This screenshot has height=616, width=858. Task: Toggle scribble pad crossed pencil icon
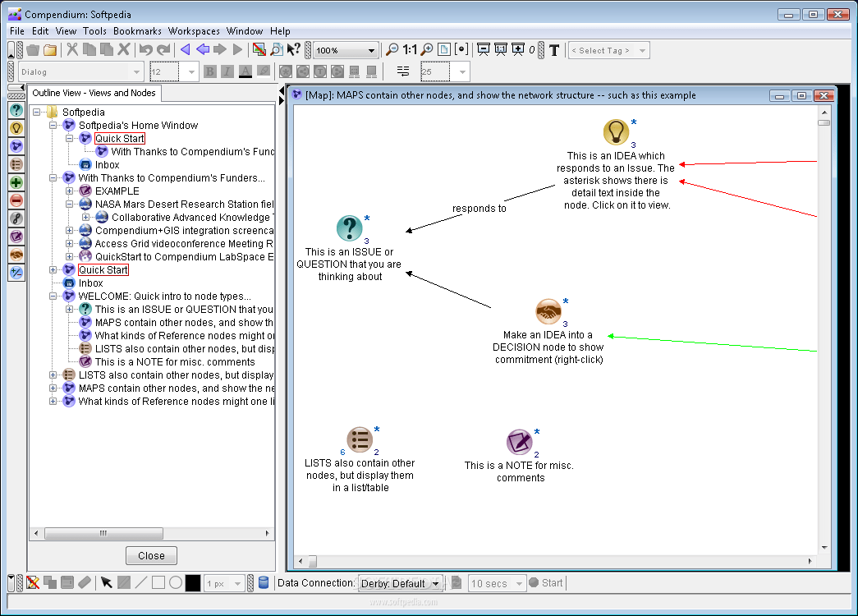point(33,582)
